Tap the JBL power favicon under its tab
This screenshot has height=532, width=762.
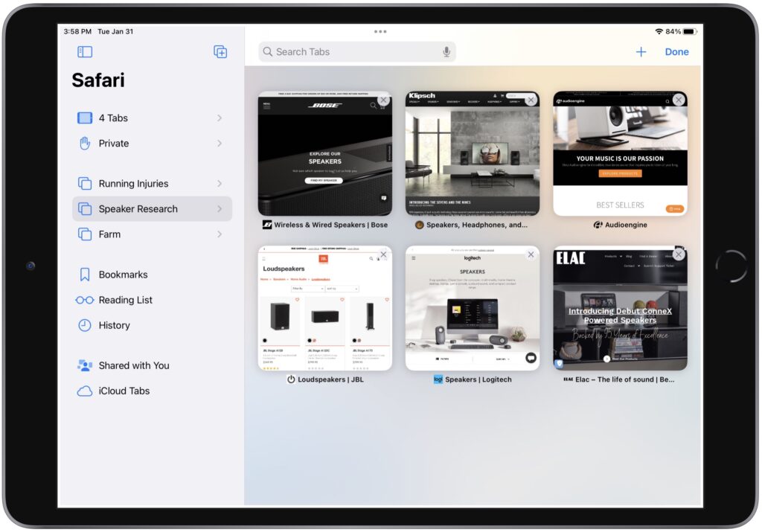coord(291,379)
